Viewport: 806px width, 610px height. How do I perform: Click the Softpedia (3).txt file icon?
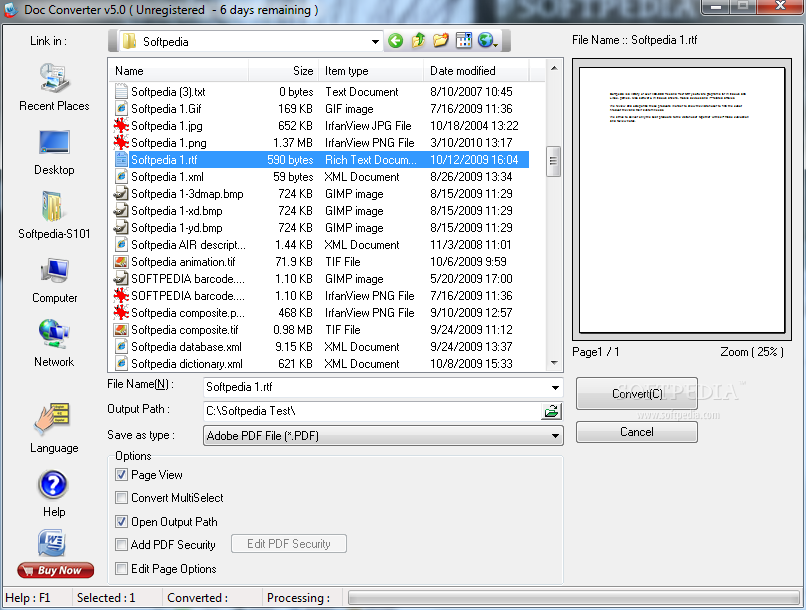(x=121, y=91)
